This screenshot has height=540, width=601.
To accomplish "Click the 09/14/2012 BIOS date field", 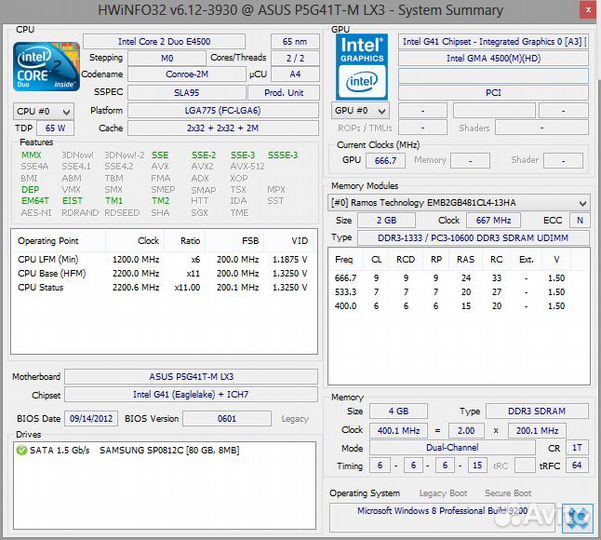I will click(91, 419).
